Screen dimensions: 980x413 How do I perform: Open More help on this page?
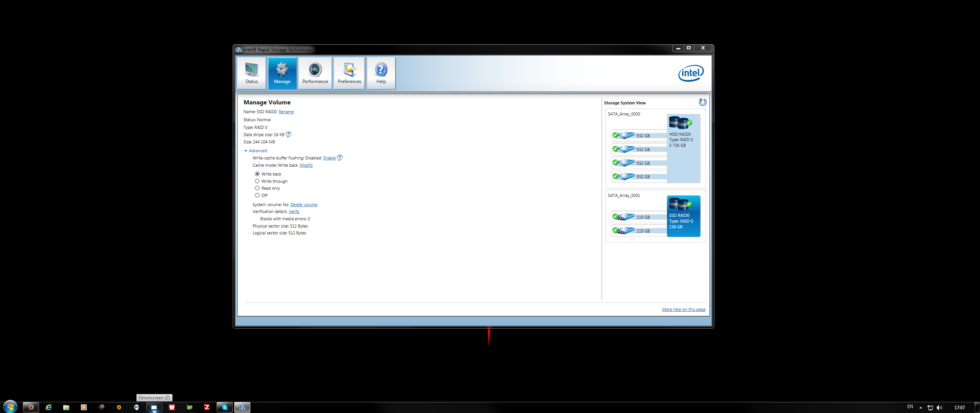tap(684, 309)
